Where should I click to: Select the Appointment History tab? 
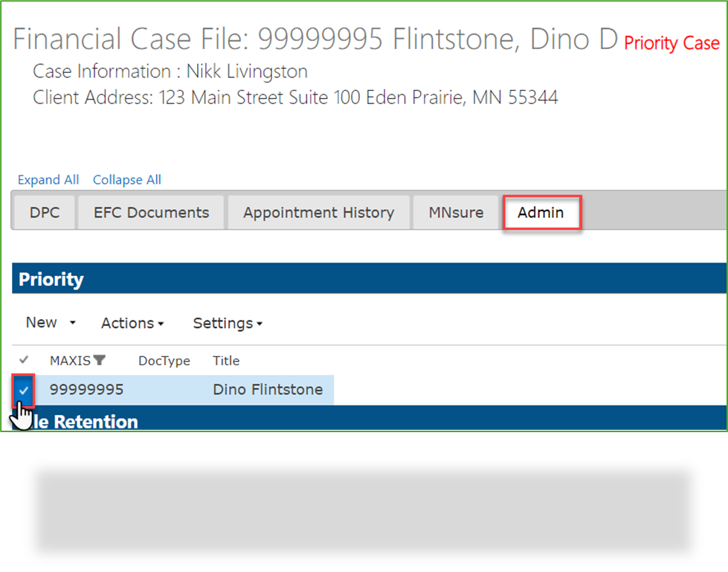coord(318,212)
